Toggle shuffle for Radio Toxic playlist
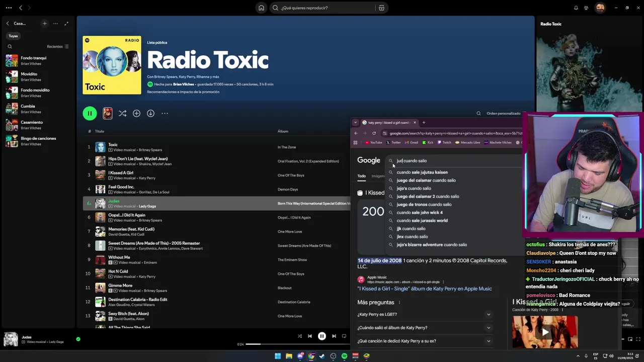The image size is (644, 362). tap(122, 113)
